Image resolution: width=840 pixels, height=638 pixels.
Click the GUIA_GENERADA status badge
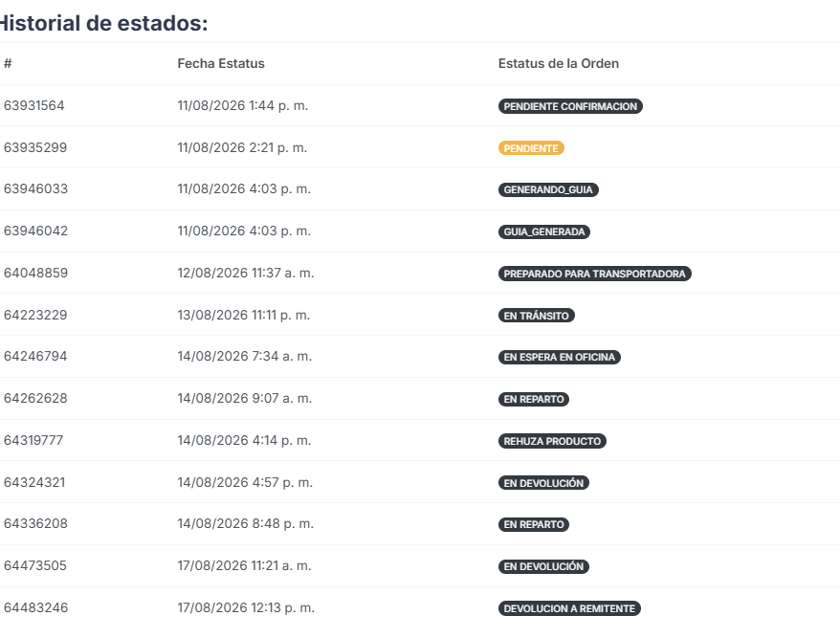543,231
